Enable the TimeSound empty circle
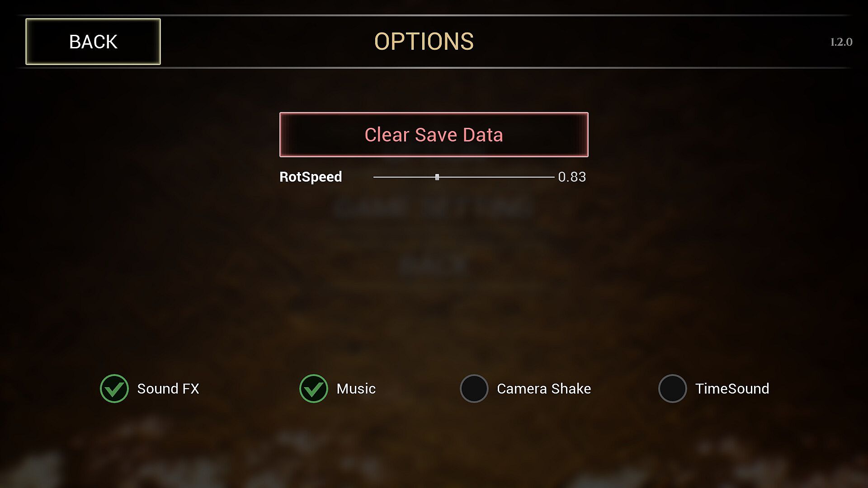The height and width of the screenshot is (488, 868). tap(672, 389)
